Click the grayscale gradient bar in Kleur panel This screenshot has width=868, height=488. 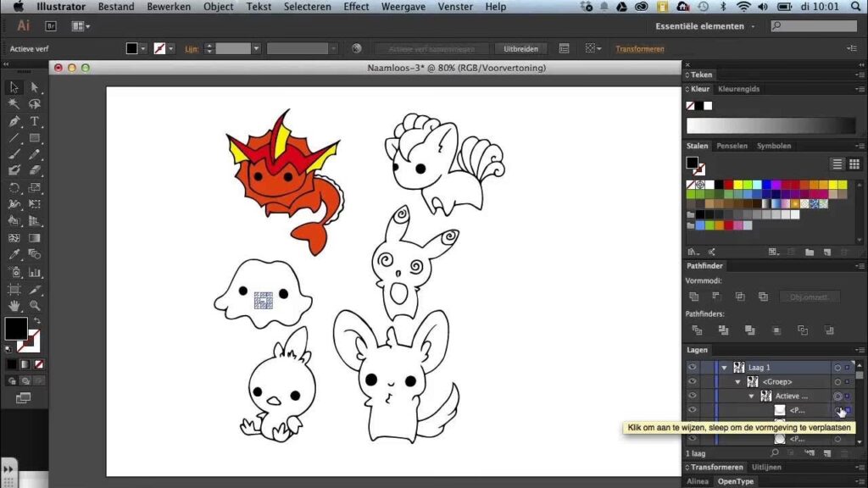pos(771,125)
